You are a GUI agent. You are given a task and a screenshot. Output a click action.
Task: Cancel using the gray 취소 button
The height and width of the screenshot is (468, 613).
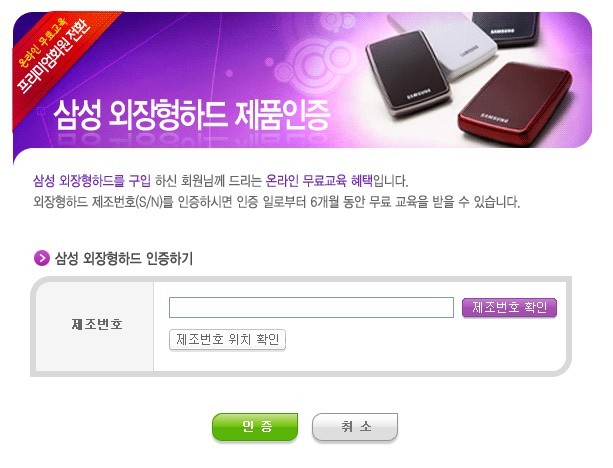coord(355,427)
